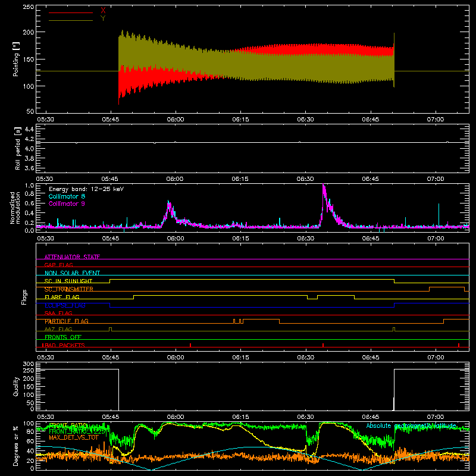Select the PARTICLE_FLAG label

click(67, 321)
